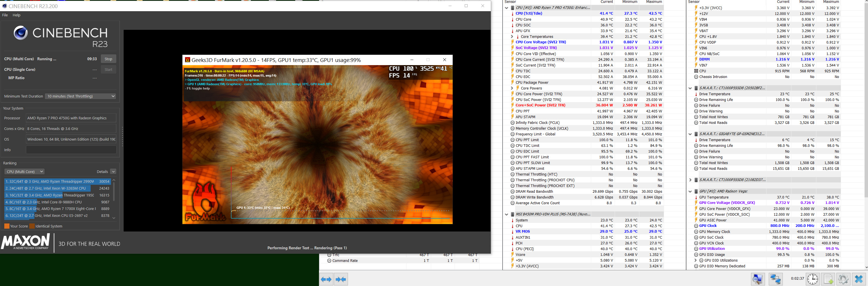Click the orange Your Score color swatch
Image resolution: width=868 pixels, height=286 pixels.
7,226
